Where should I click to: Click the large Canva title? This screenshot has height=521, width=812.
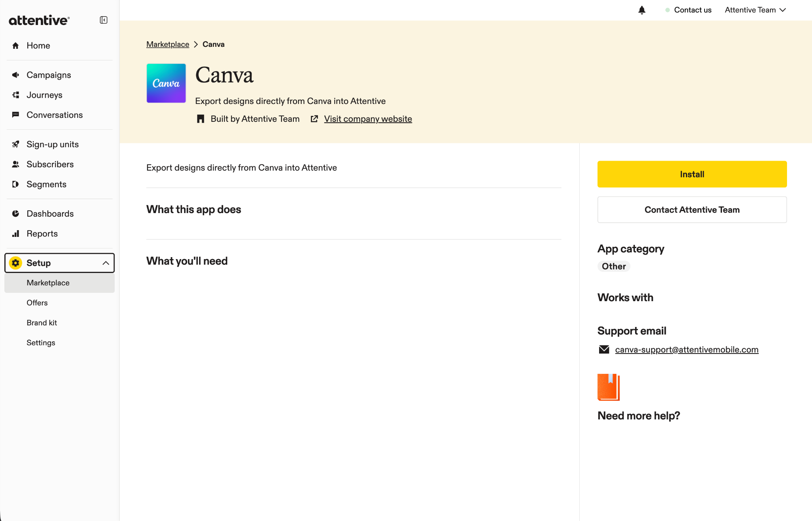pyautogui.click(x=224, y=75)
